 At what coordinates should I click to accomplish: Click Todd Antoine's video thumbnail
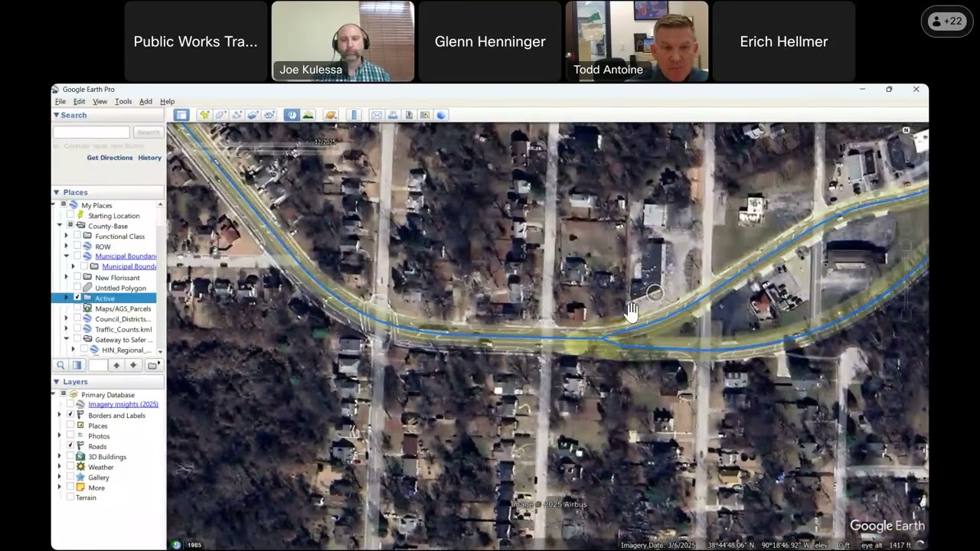pyautogui.click(x=637, y=41)
